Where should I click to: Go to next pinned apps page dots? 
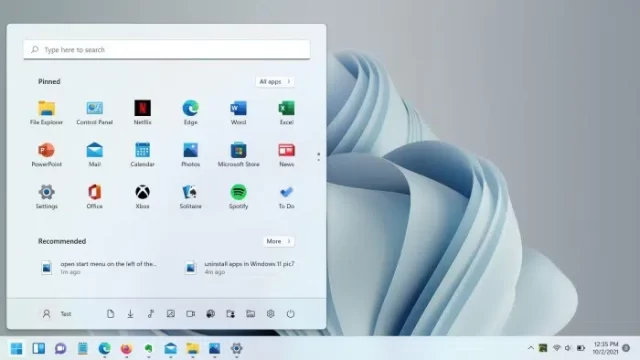tap(318, 157)
